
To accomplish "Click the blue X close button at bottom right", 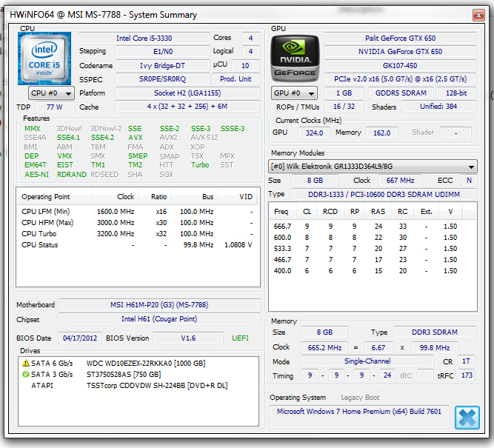I will point(467,418).
